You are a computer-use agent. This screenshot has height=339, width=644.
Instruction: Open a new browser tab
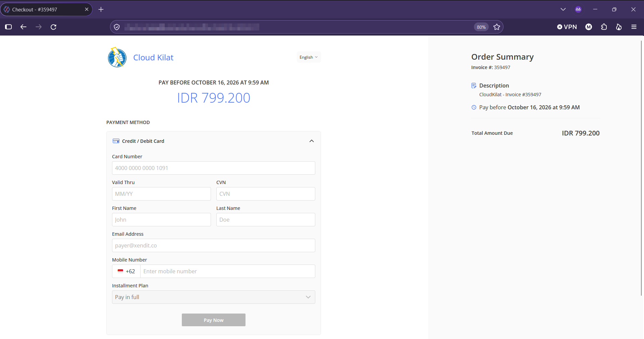coord(101,9)
